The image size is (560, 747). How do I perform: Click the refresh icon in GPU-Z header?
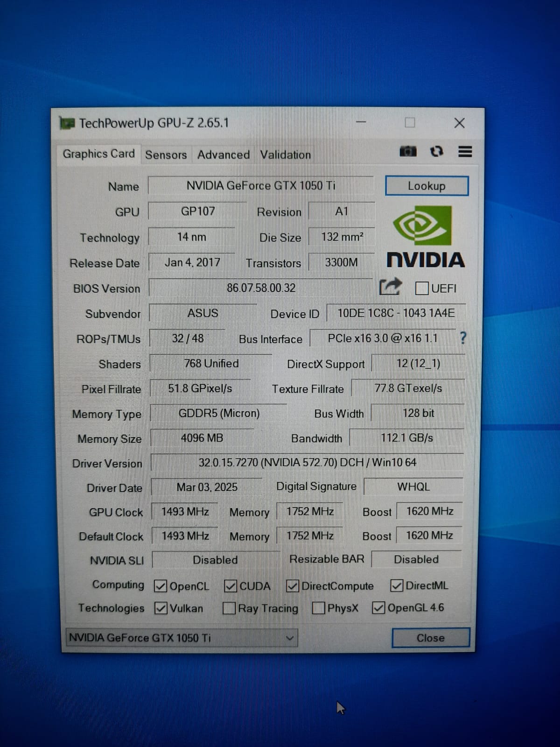coord(437,151)
